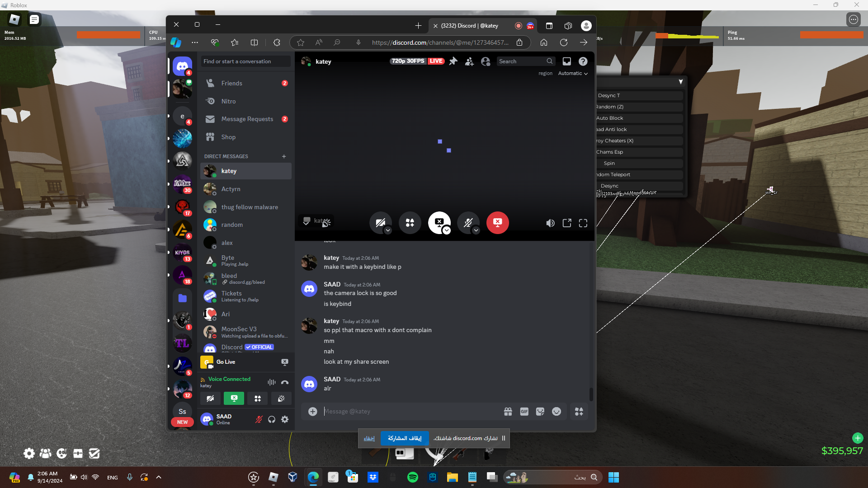The width and height of the screenshot is (868, 488).
Task: Open Spotify from the taskbar
Action: click(413, 477)
